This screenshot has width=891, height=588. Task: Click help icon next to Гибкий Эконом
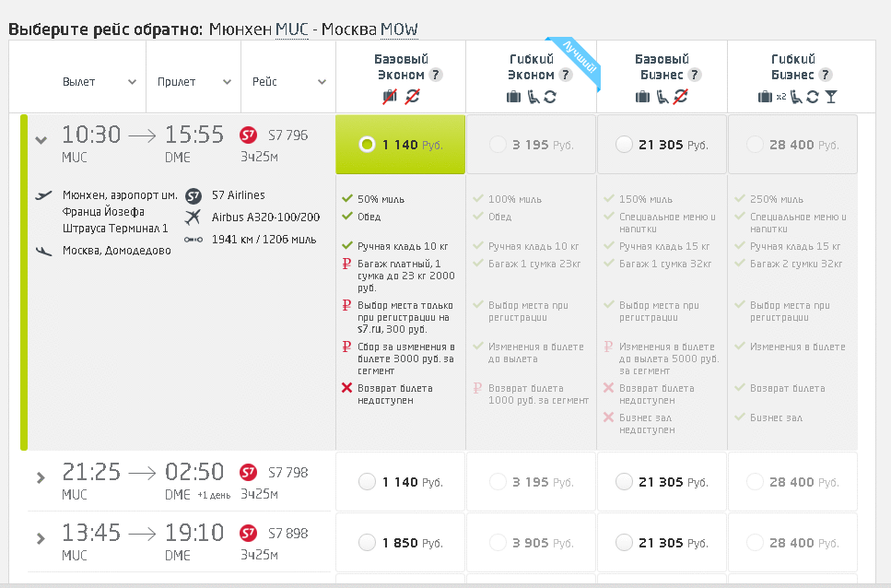click(566, 75)
